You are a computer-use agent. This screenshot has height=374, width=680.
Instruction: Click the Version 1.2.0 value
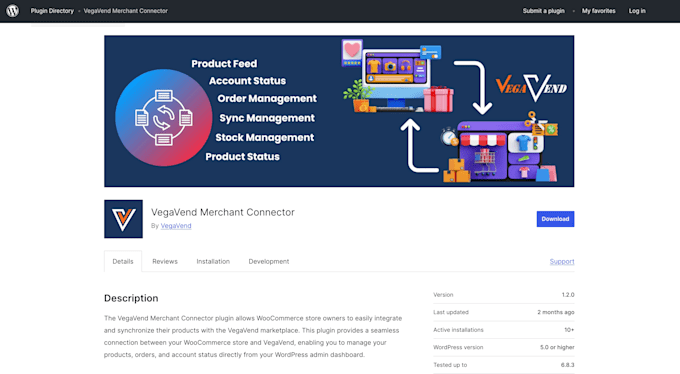coord(568,295)
